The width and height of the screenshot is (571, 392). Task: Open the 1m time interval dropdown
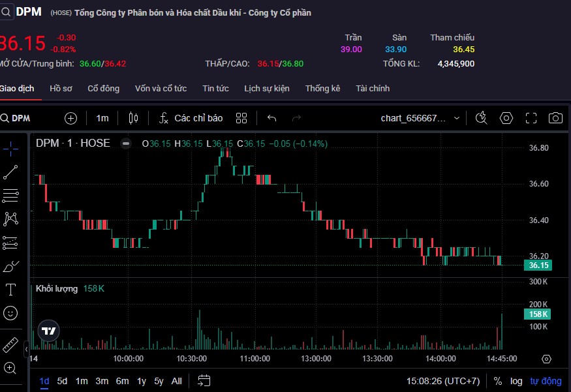click(x=102, y=118)
